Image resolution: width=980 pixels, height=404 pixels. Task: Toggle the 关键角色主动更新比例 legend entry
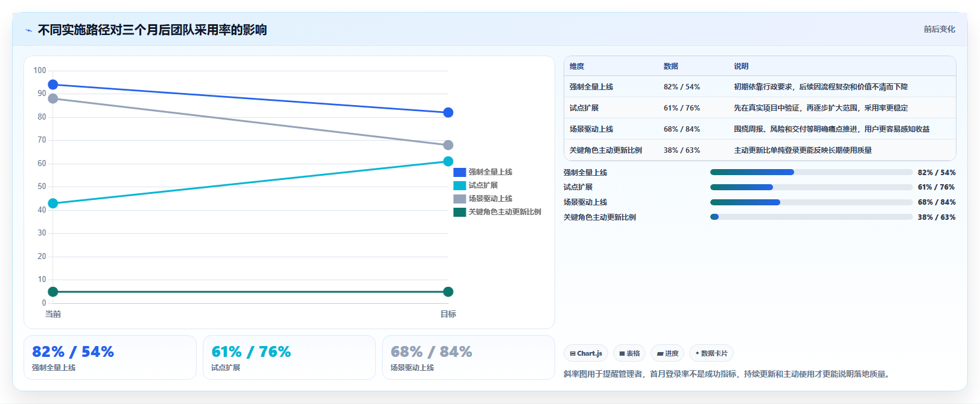(497, 212)
